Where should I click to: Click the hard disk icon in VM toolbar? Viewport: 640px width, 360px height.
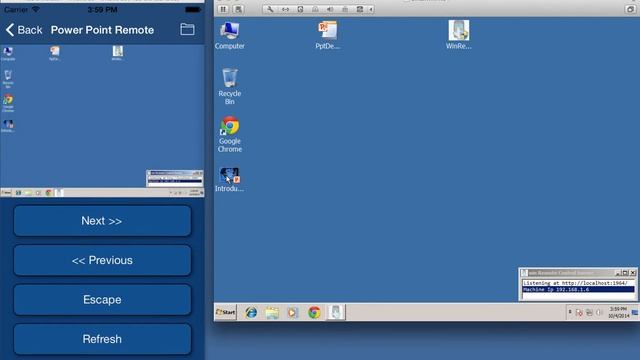point(300,9)
